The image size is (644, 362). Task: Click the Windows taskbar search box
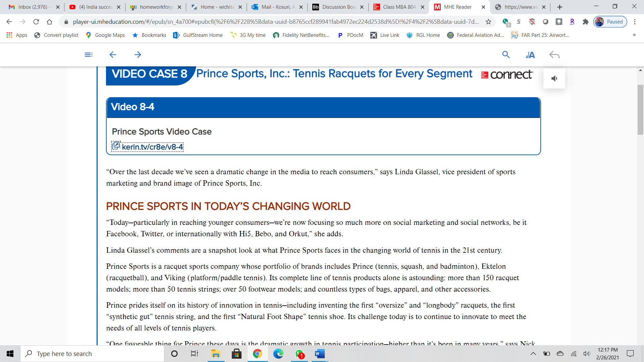92,354
